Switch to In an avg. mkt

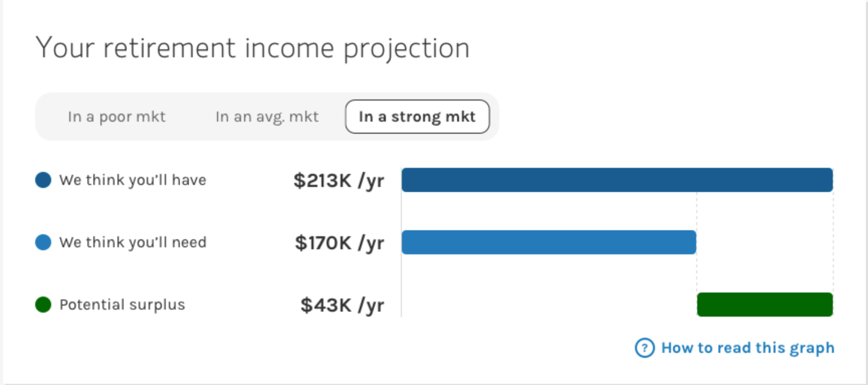267,117
